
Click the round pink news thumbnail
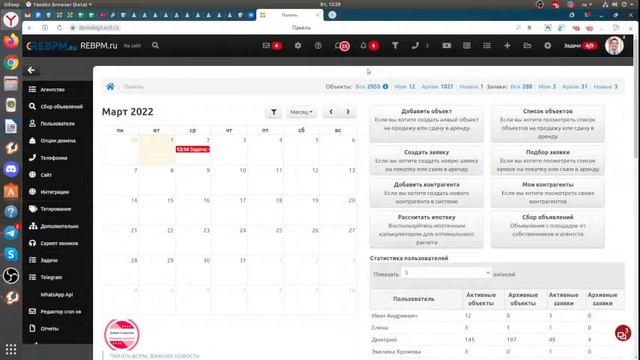point(122,334)
